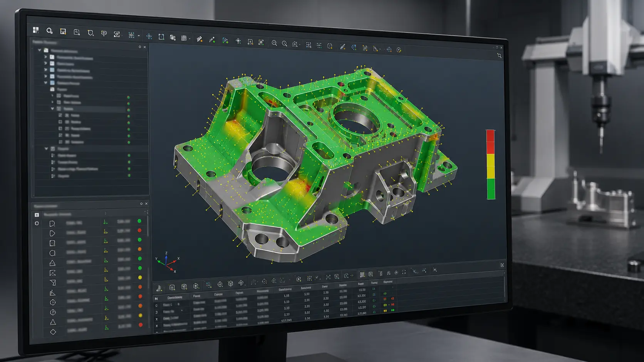This screenshot has width=644, height=362.
Task: Click the yellow band of the deviation color legend
Action: pos(491,166)
